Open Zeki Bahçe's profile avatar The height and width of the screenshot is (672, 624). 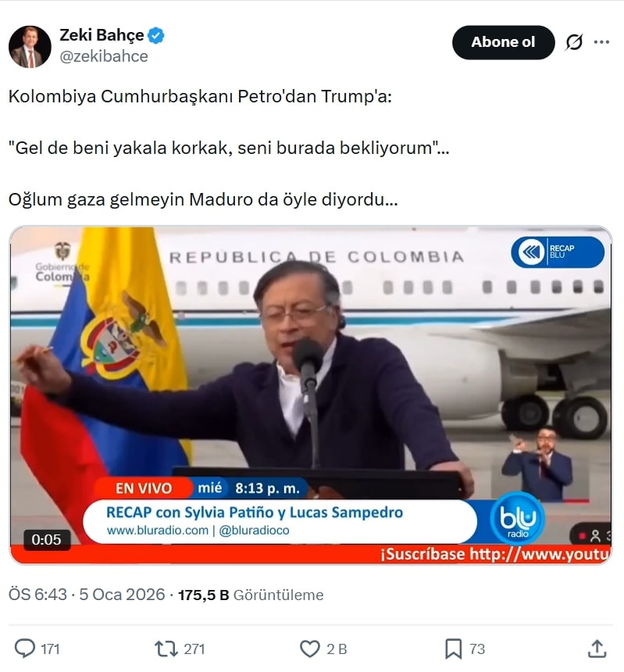click(x=30, y=46)
